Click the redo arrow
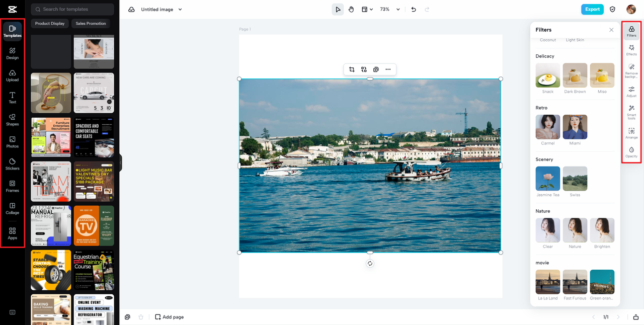The height and width of the screenshot is (325, 644). pyautogui.click(x=427, y=9)
